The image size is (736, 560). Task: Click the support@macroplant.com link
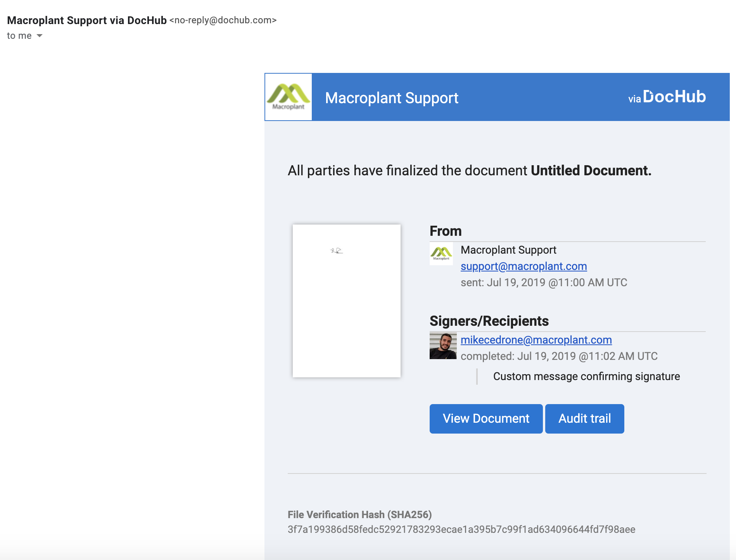point(523,266)
